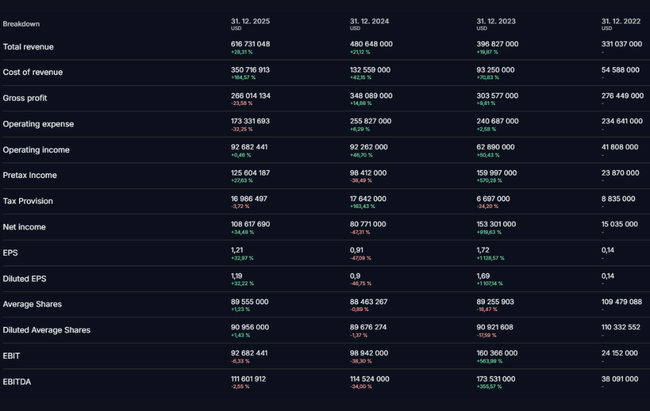Click total revenue value 616 731 048
The height and width of the screenshot is (411, 650).
pos(250,44)
